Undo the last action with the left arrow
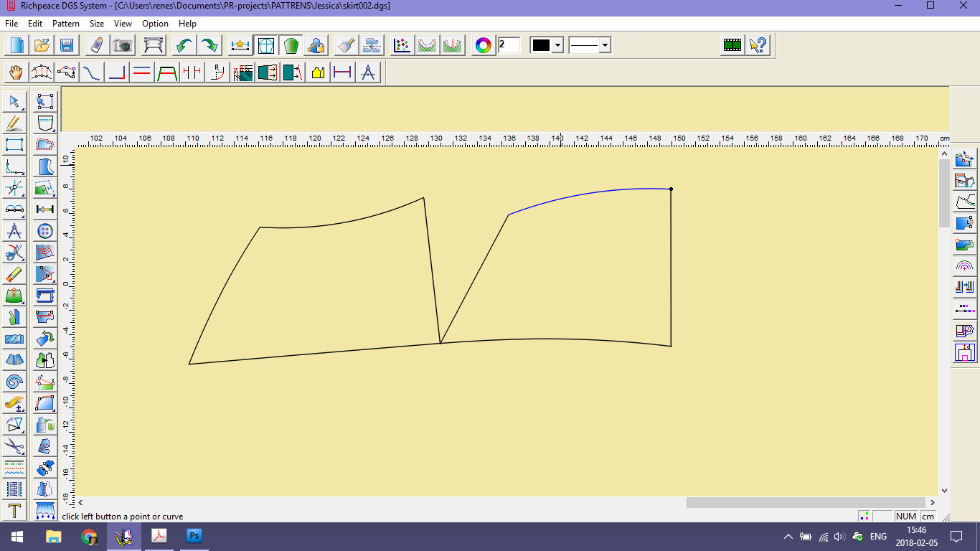The width and height of the screenshot is (980, 551). 184,45
